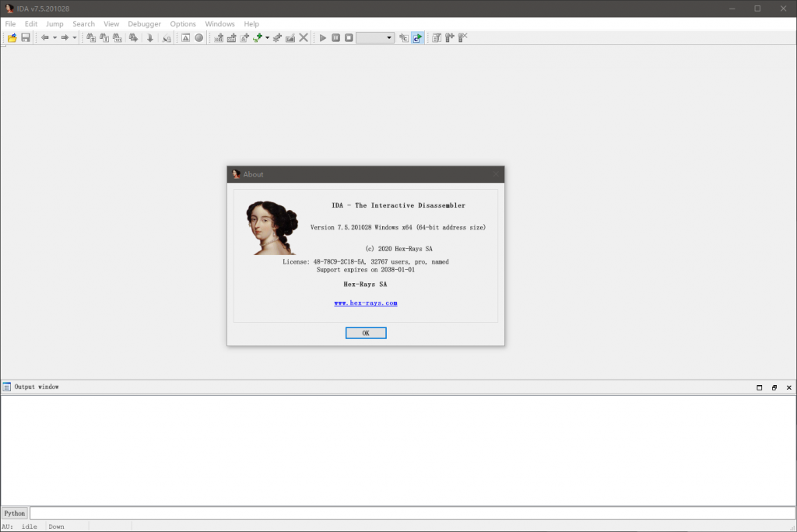
Task: Open the debugger selection combo box
Action: click(375, 37)
